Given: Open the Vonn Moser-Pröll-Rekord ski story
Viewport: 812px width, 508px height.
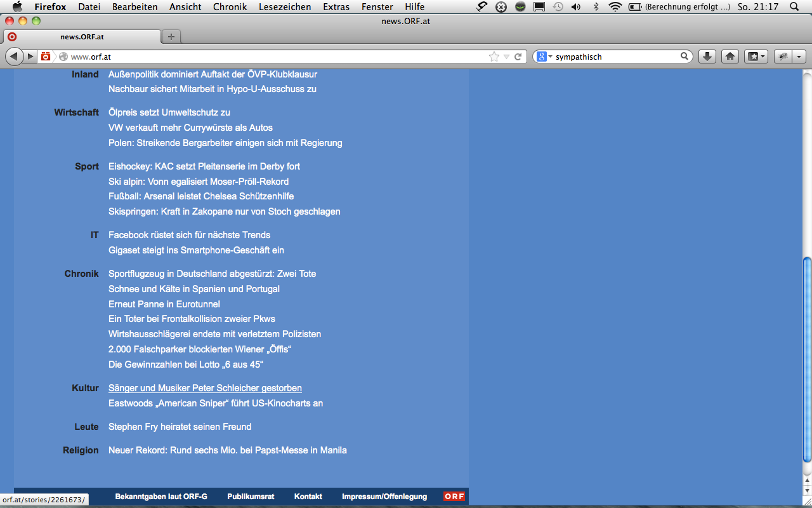Looking at the screenshot, I should (199, 182).
